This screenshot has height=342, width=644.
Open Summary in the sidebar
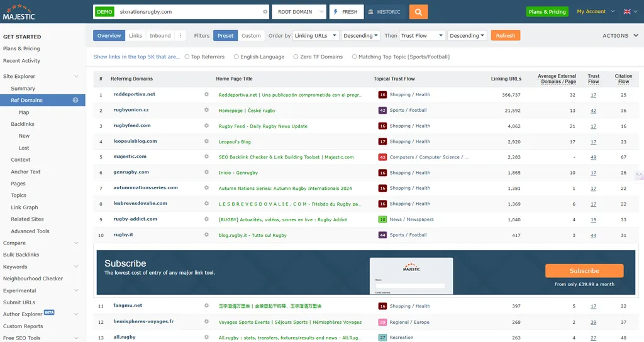23,88
